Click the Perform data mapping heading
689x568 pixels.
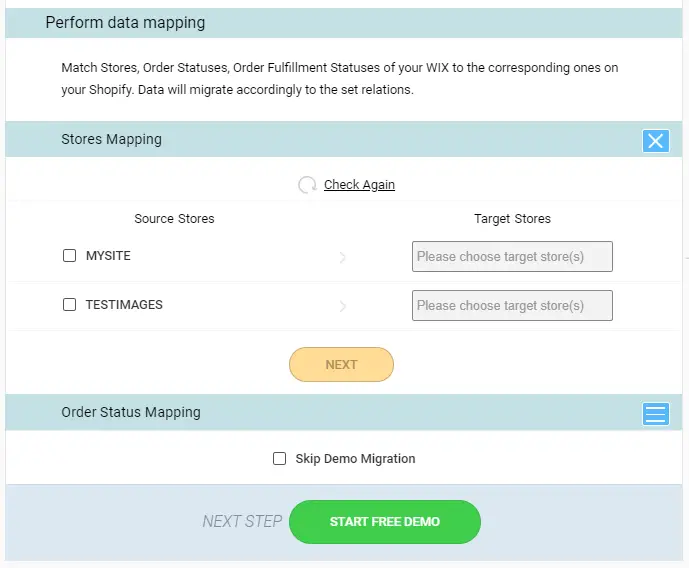[x=125, y=22]
